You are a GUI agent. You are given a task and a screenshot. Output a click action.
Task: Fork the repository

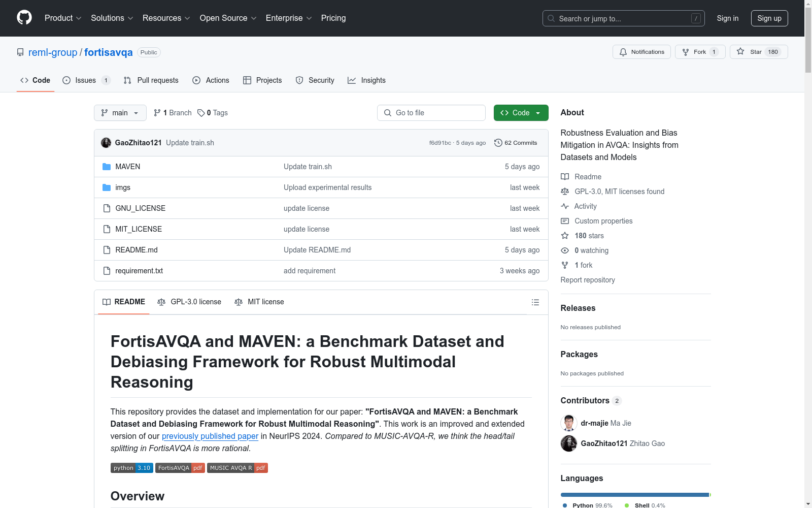tap(700, 52)
